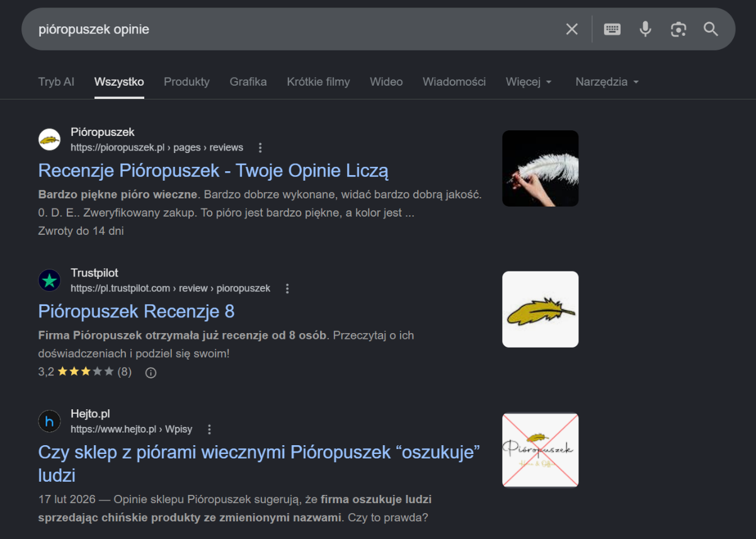Screen dimensions: 756x539
Task: Click the Zwroty do 14 dni text
Action: click(x=81, y=231)
